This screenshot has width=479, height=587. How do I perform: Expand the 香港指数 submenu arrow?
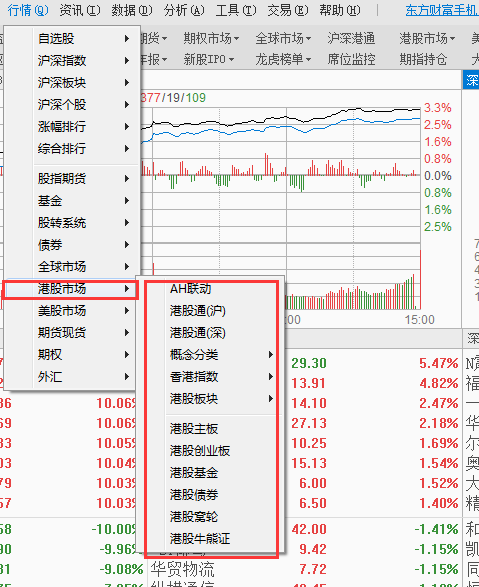point(271,377)
